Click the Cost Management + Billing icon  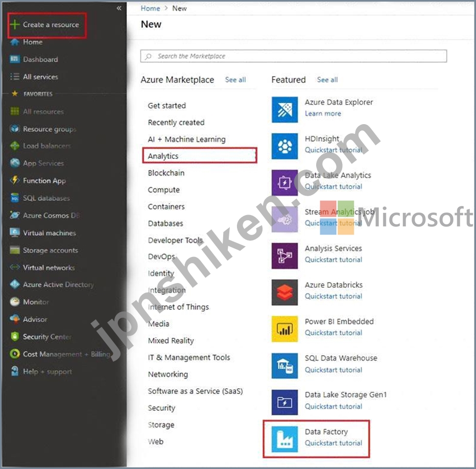pos(15,354)
